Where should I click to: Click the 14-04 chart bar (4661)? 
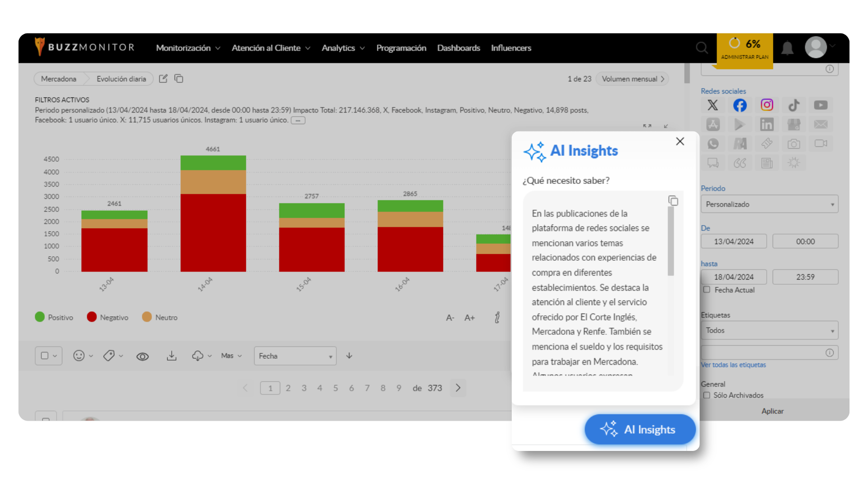[x=213, y=213]
